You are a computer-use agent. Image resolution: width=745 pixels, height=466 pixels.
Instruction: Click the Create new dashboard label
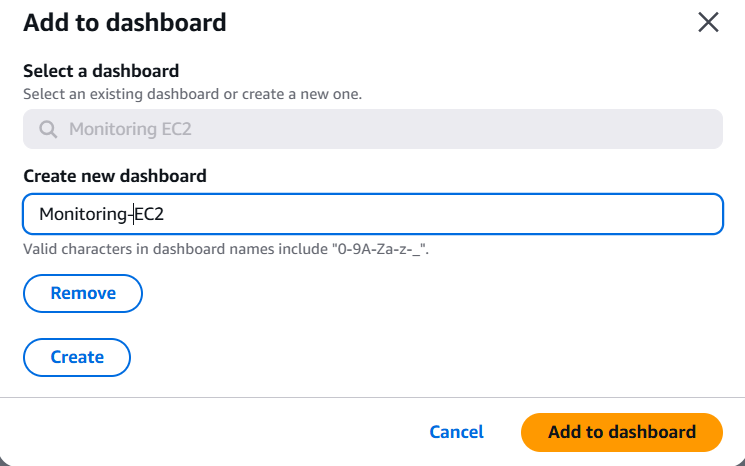pyautogui.click(x=114, y=176)
